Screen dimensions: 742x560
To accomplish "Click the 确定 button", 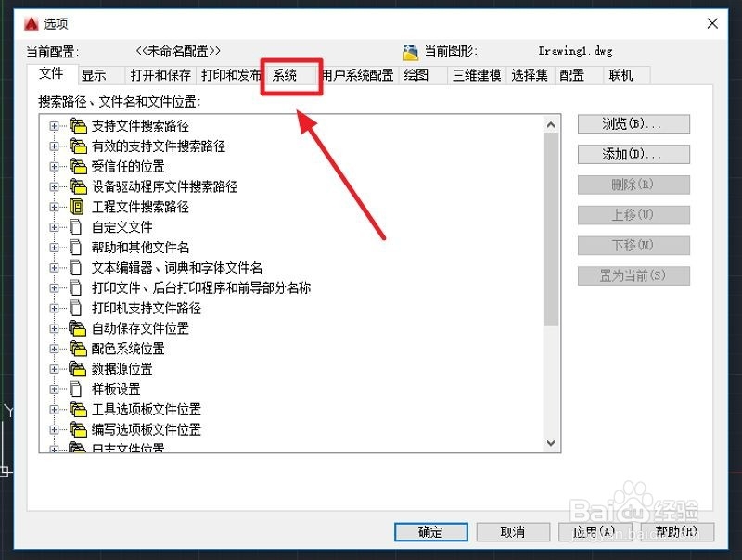I will tap(430, 532).
